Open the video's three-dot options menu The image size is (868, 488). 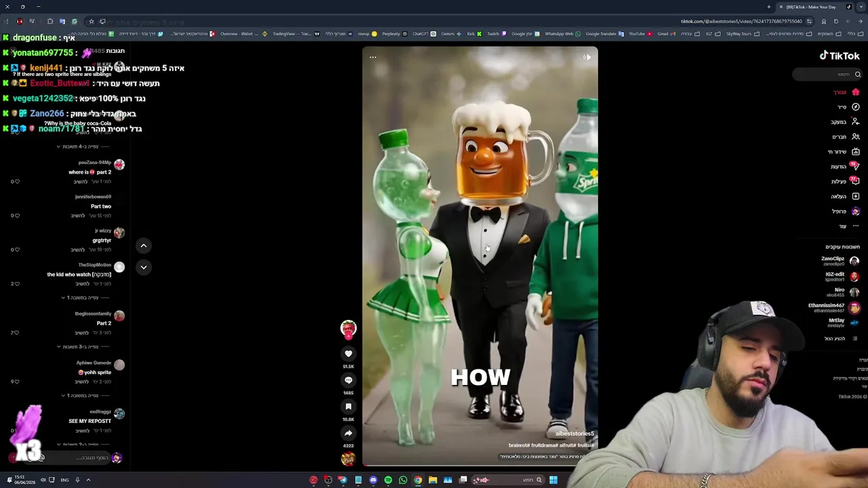[373, 58]
